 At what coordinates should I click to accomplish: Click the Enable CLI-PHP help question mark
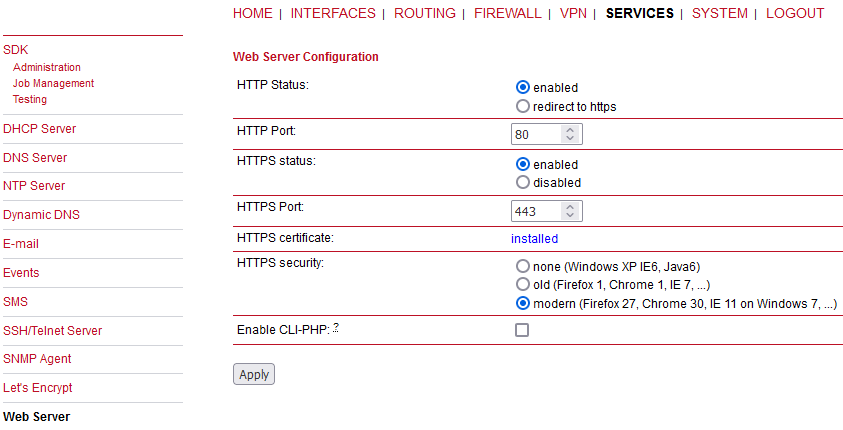click(x=336, y=327)
